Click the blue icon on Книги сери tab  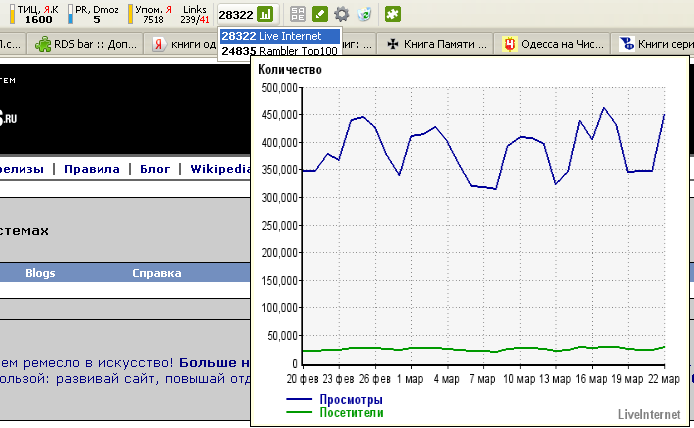pyautogui.click(x=627, y=44)
